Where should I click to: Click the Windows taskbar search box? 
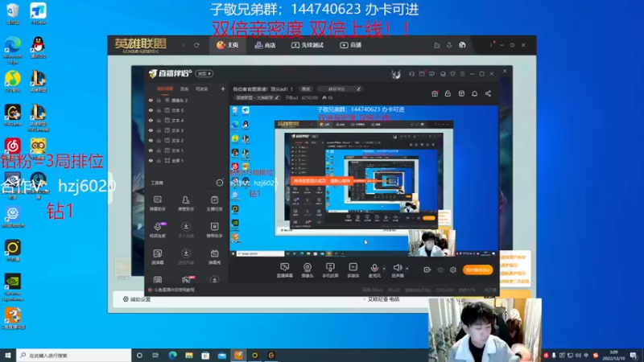point(74,356)
